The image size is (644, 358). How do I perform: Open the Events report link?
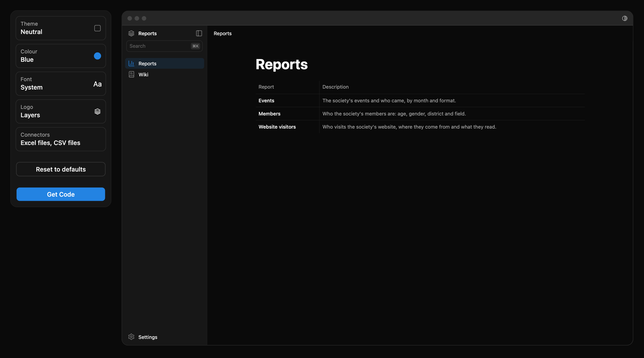point(266,101)
